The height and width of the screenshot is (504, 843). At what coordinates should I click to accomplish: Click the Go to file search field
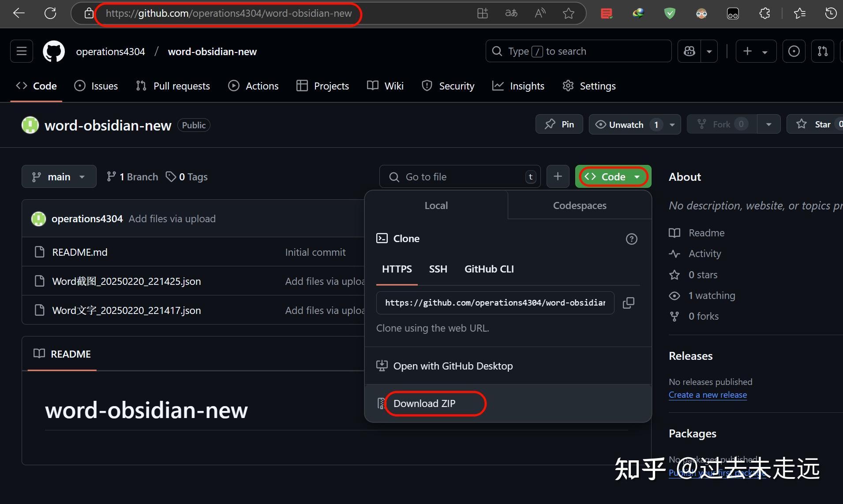(x=459, y=176)
